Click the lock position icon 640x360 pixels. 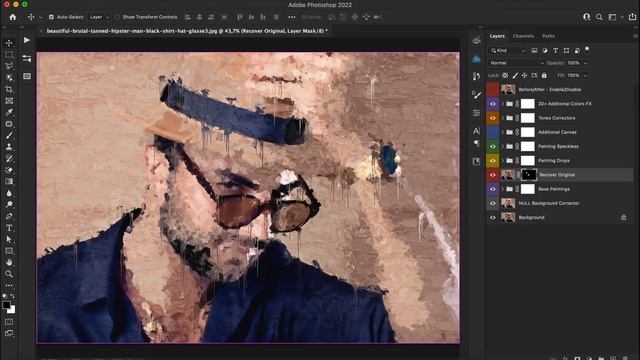[524, 76]
